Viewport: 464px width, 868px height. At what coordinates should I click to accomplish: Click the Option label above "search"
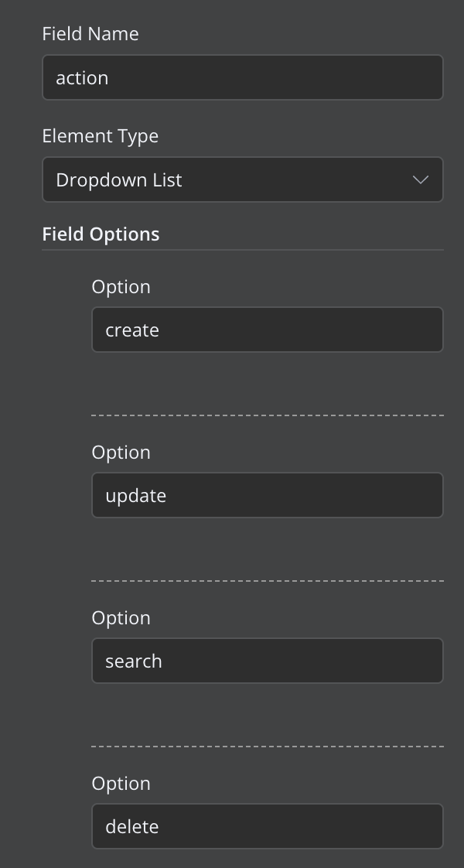pyautogui.click(x=121, y=618)
